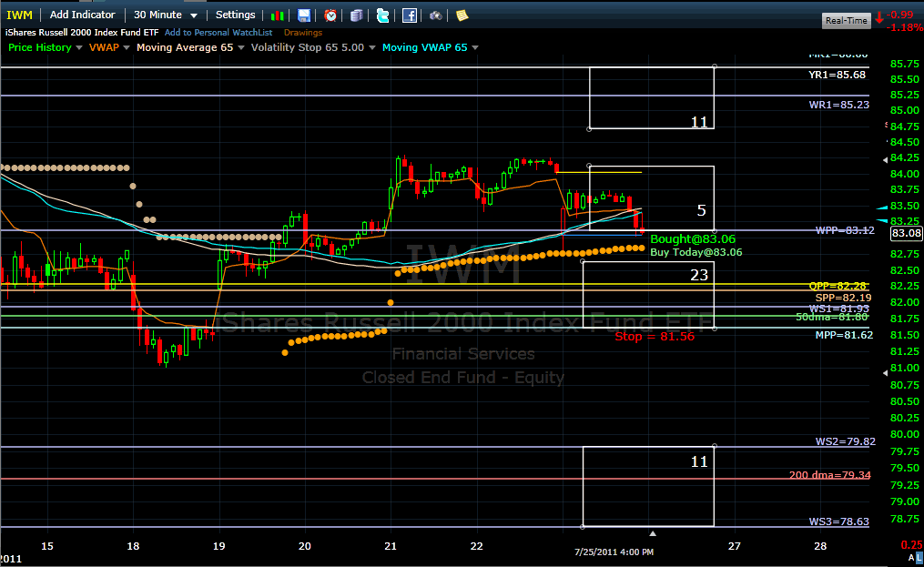Open the Add Indicator menu
Image resolution: width=924 pixels, height=567 pixels.
pyautogui.click(x=83, y=15)
